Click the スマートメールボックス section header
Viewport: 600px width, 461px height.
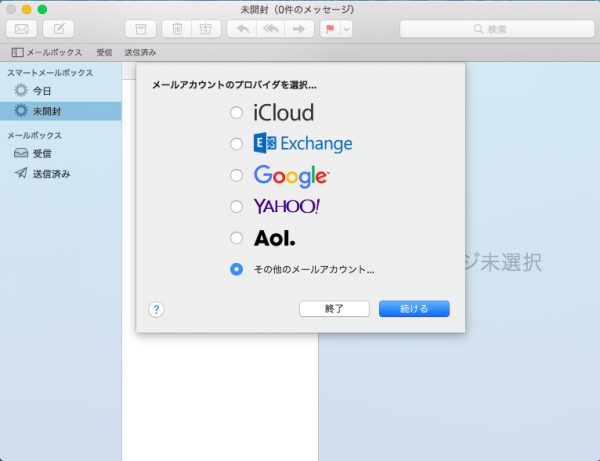(50, 73)
